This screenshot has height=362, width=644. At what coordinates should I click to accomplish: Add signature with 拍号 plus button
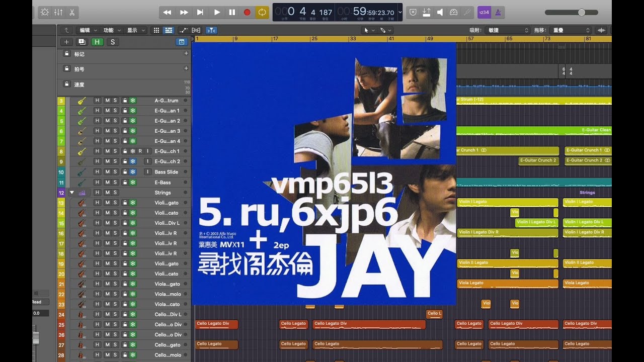coord(186,68)
